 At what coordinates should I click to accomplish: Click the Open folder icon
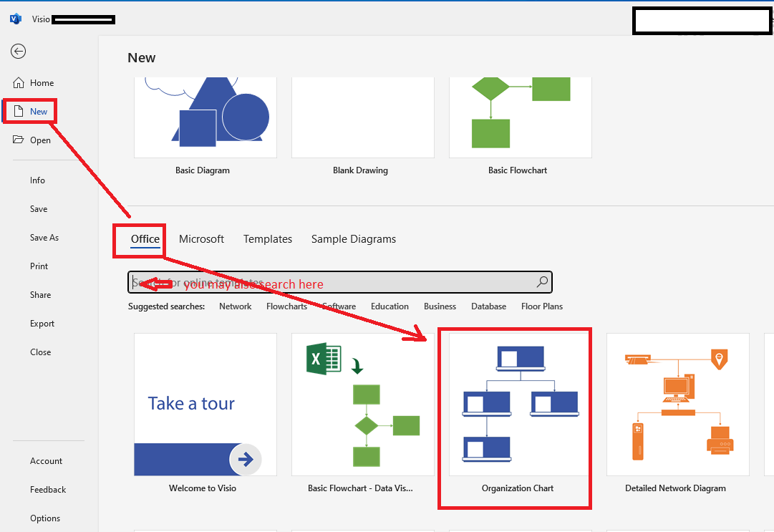(x=19, y=140)
